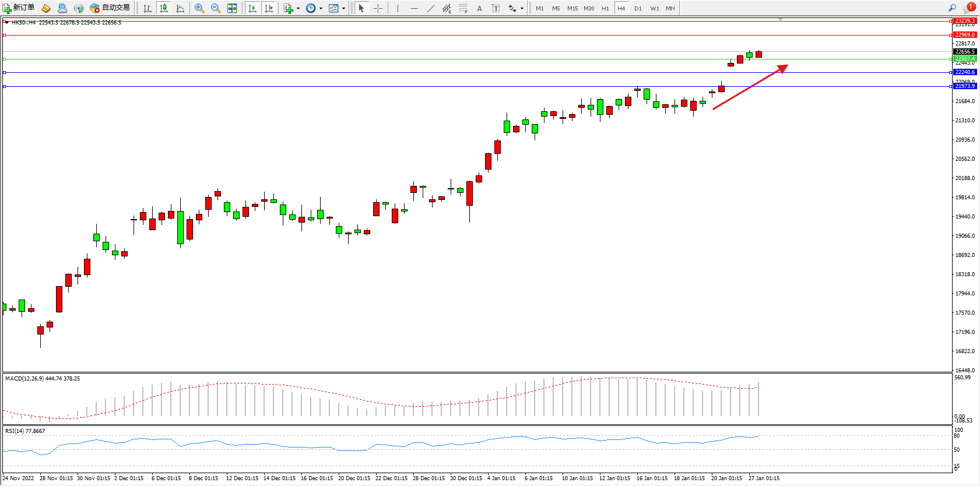Zoom out of the chart
The width and height of the screenshot is (980, 486).
pyautogui.click(x=216, y=8)
